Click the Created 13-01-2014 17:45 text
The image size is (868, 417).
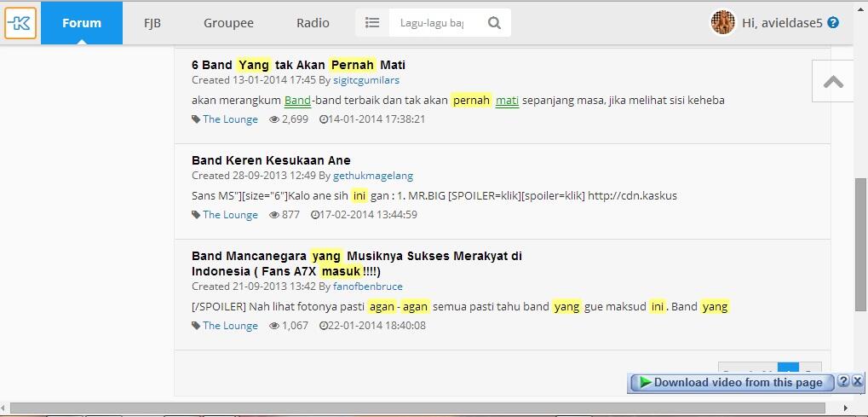(x=254, y=80)
